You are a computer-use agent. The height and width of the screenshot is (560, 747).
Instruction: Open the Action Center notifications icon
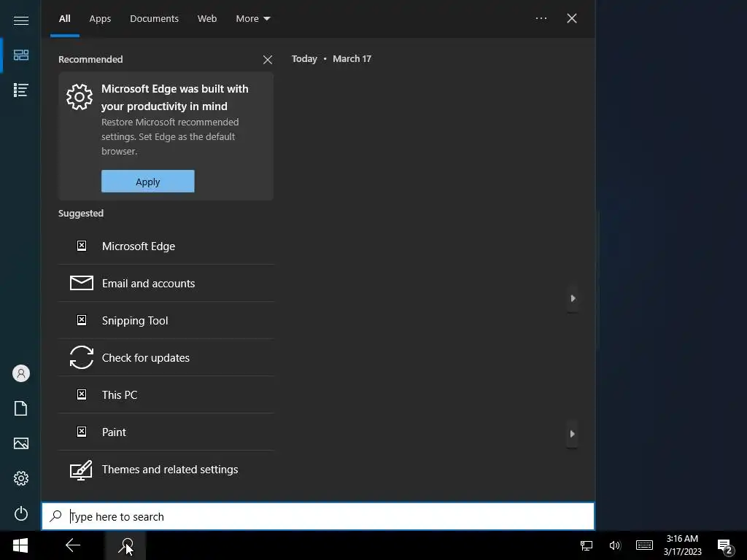(x=724, y=547)
